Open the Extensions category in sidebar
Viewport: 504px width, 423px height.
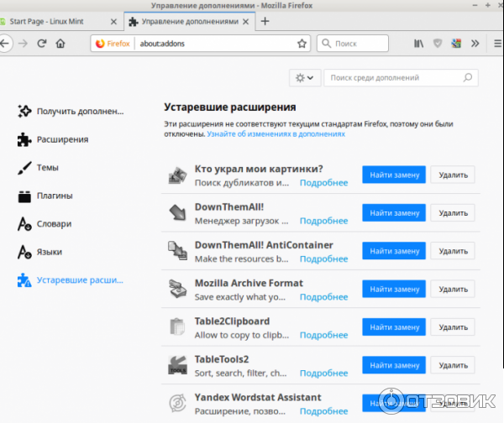(63, 139)
